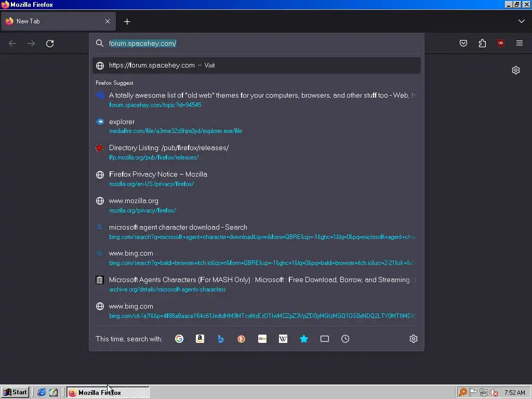This screenshot has height=399, width=532.
Task: Open the Extensions puzzle icon
Action: point(482,43)
